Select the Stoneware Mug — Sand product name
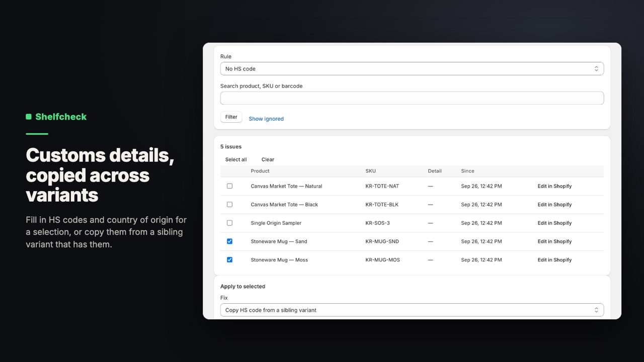The height and width of the screenshot is (362, 644). click(279, 241)
